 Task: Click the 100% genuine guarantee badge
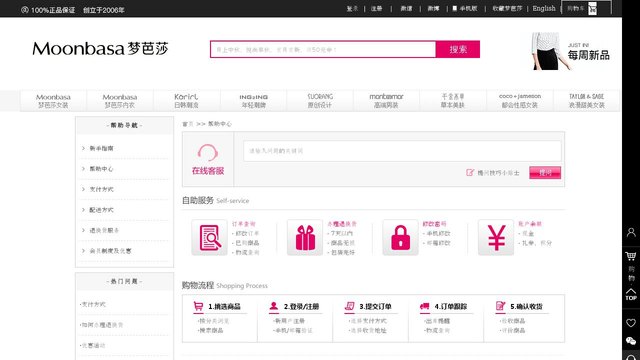coord(48,10)
